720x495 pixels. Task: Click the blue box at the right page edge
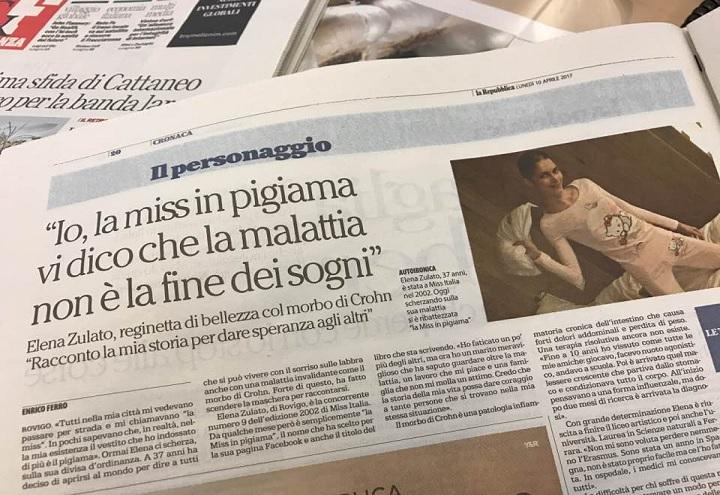coord(708,337)
